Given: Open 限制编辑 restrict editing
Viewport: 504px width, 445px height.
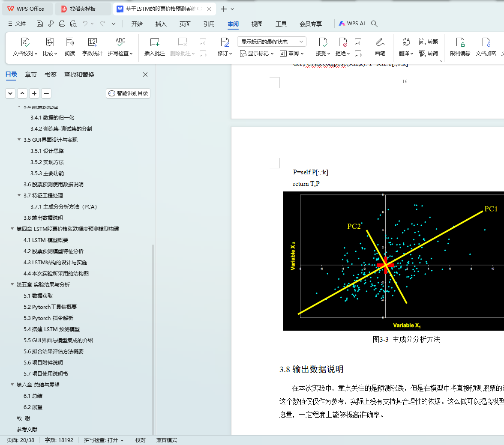Looking at the screenshot, I should 460,47.
